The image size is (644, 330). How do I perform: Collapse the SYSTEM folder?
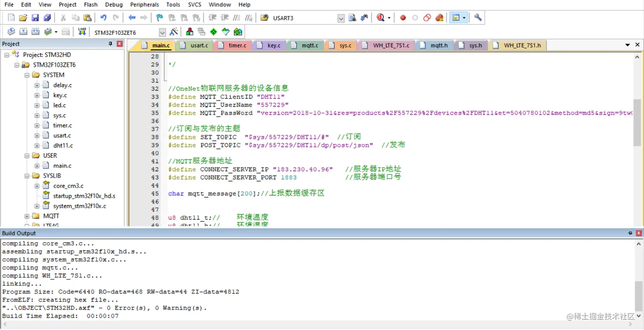click(27, 75)
